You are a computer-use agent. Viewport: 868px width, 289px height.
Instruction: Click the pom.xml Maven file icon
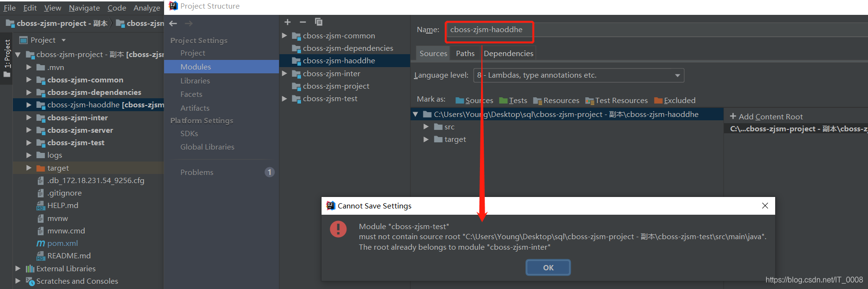[41, 243]
